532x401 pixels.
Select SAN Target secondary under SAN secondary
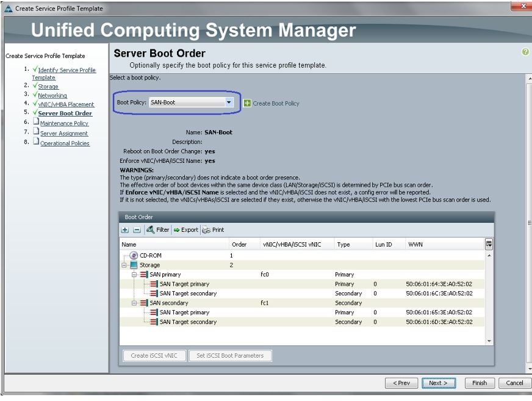tap(188, 322)
